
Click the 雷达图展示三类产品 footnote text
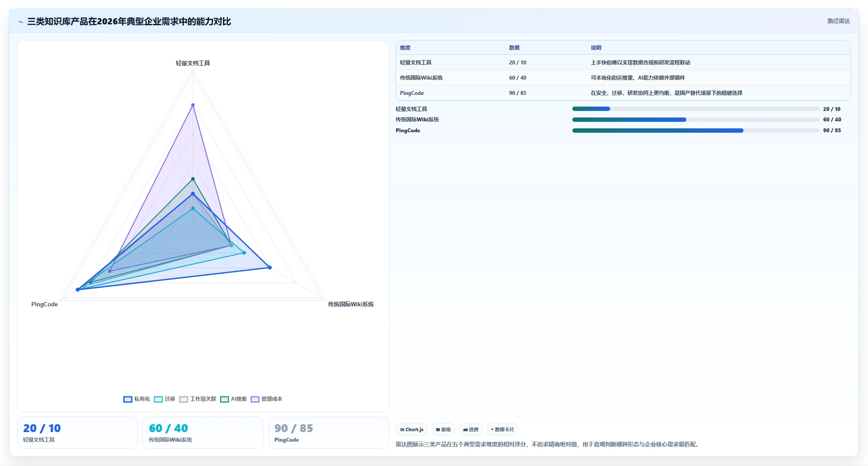548,445
